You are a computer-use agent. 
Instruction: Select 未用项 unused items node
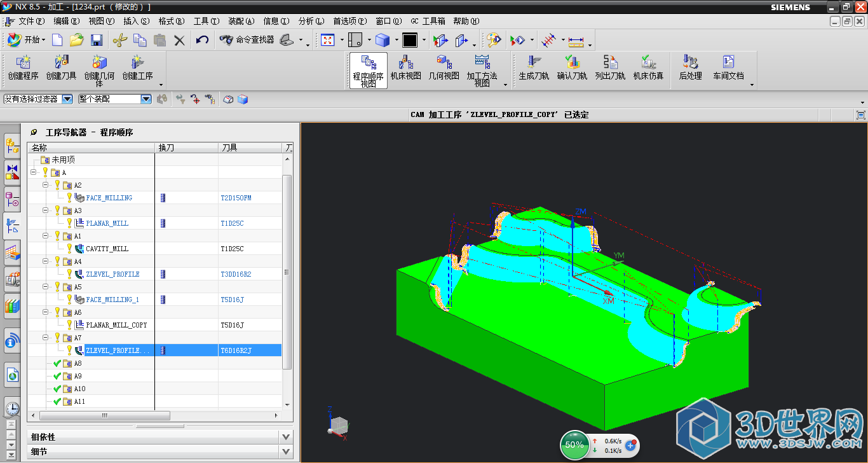click(63, 160)
